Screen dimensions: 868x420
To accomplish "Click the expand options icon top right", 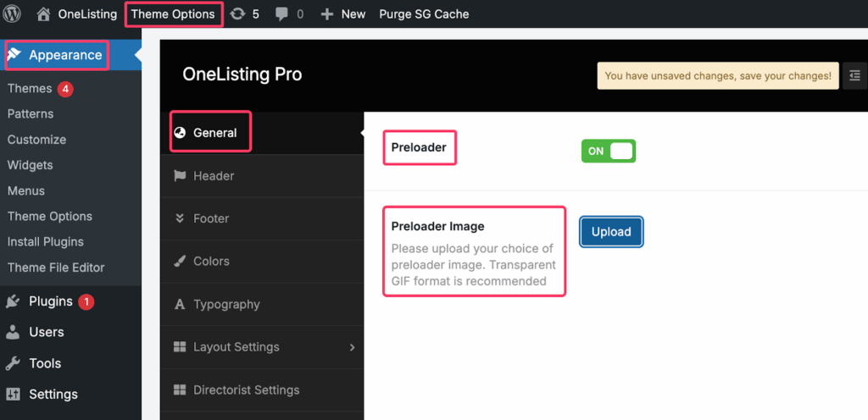I will click(x=854, y=75).
